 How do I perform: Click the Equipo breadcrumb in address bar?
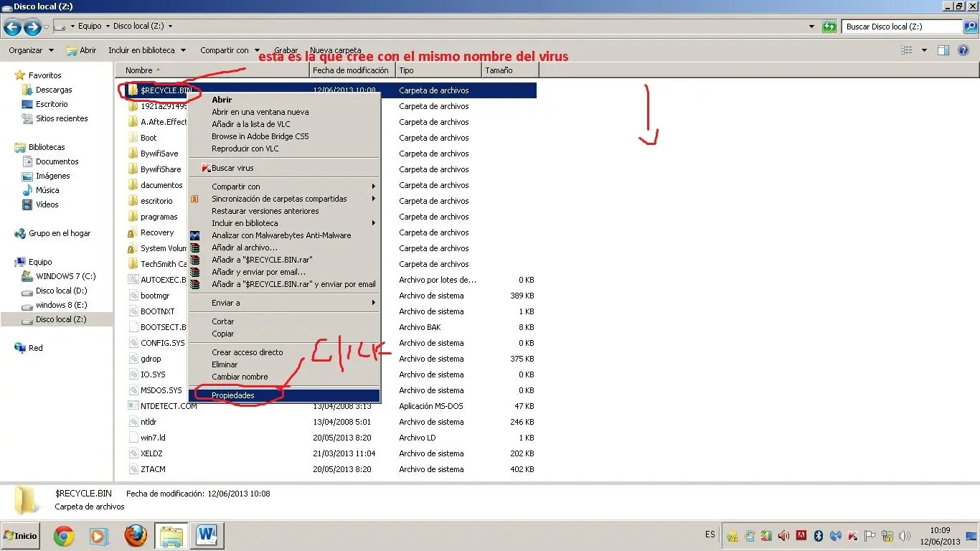click(90, 26)
